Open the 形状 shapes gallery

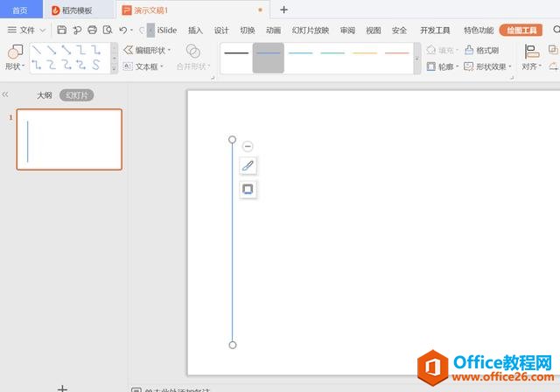coord(15,57)
